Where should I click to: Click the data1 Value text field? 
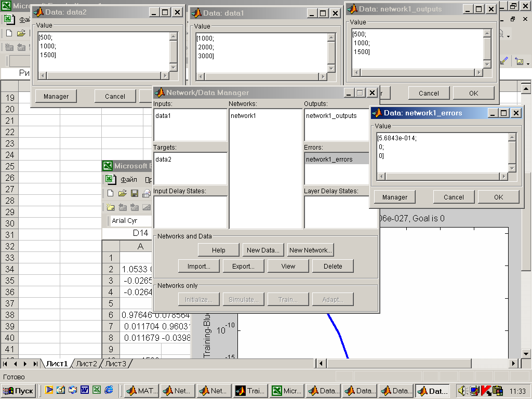(262, 53)
